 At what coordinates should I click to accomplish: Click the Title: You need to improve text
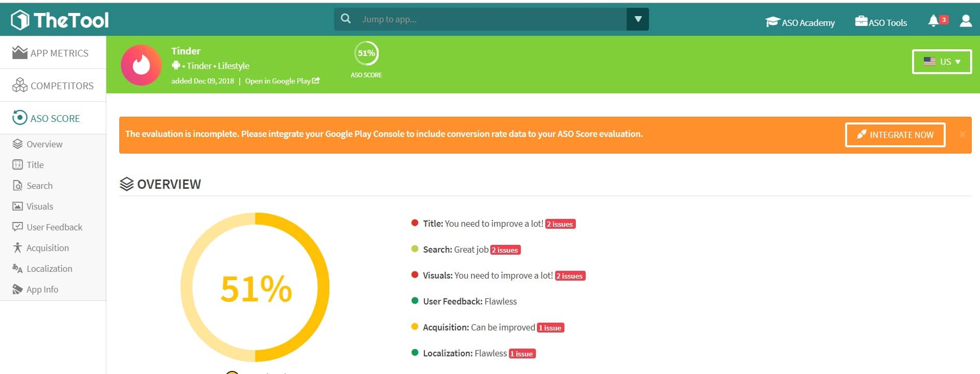(x=483, y=224)
